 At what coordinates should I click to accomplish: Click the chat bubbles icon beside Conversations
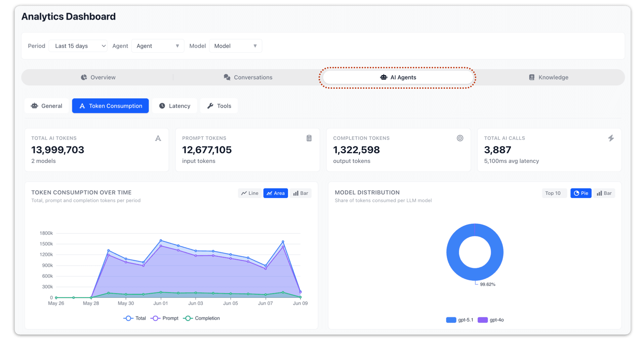(x=227, y=77)
